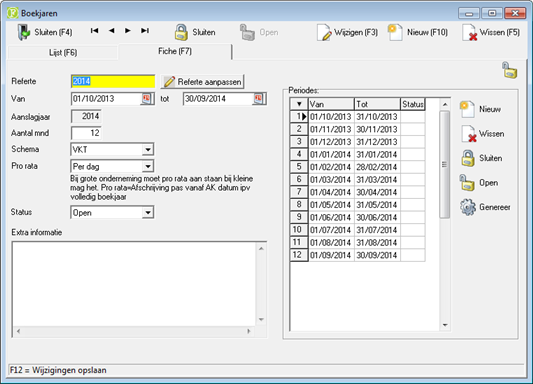Switch to the Fiche (F7) tab
The height and width of the screenshot is (384, 533).
[x=175, y=52]
